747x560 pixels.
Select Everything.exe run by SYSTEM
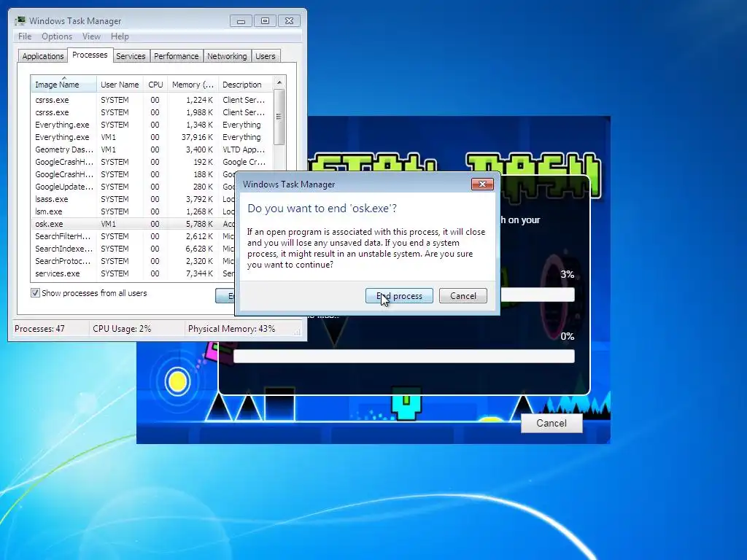152,125
